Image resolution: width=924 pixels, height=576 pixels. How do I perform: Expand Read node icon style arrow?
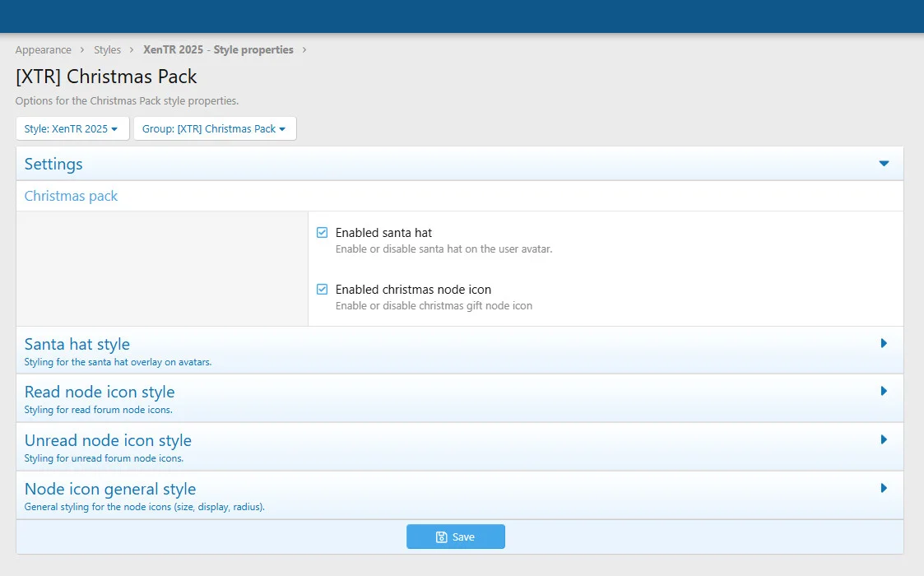(x=884, y=391)
